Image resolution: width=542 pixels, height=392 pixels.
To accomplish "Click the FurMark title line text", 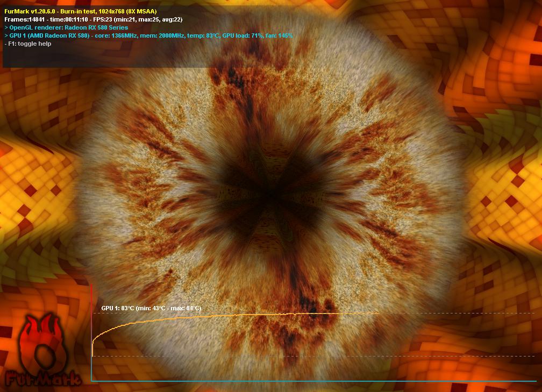I will 80,11.
